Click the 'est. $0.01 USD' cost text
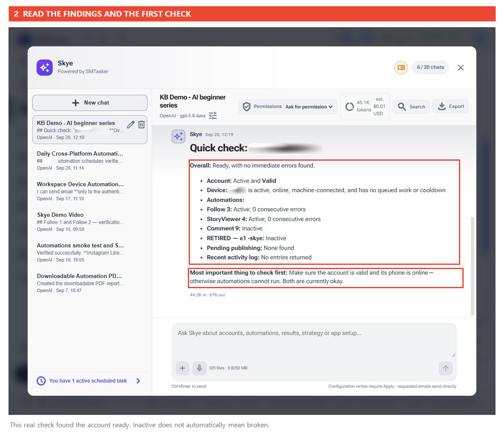This screenshot has width=504, height=437. click(379, 106)
